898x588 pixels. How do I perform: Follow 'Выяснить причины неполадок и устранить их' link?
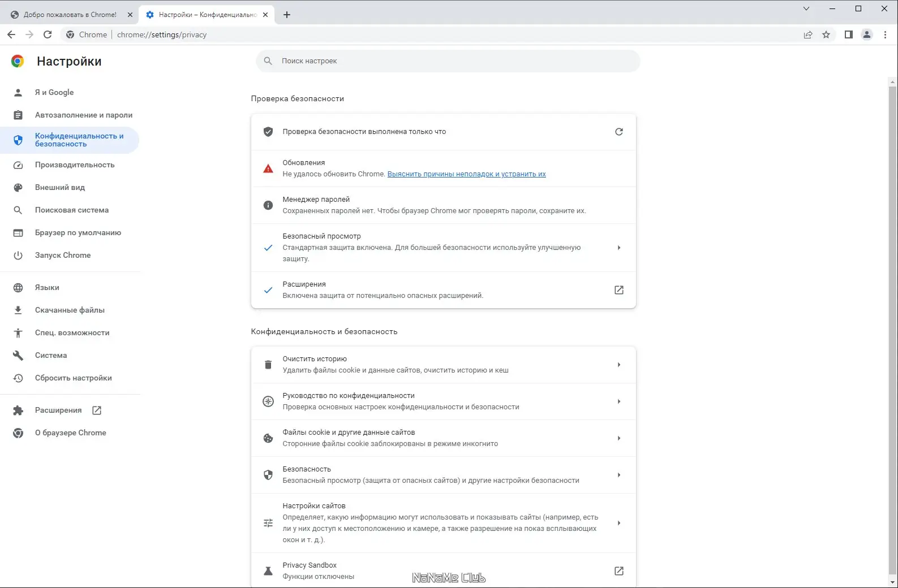[467, 174]
